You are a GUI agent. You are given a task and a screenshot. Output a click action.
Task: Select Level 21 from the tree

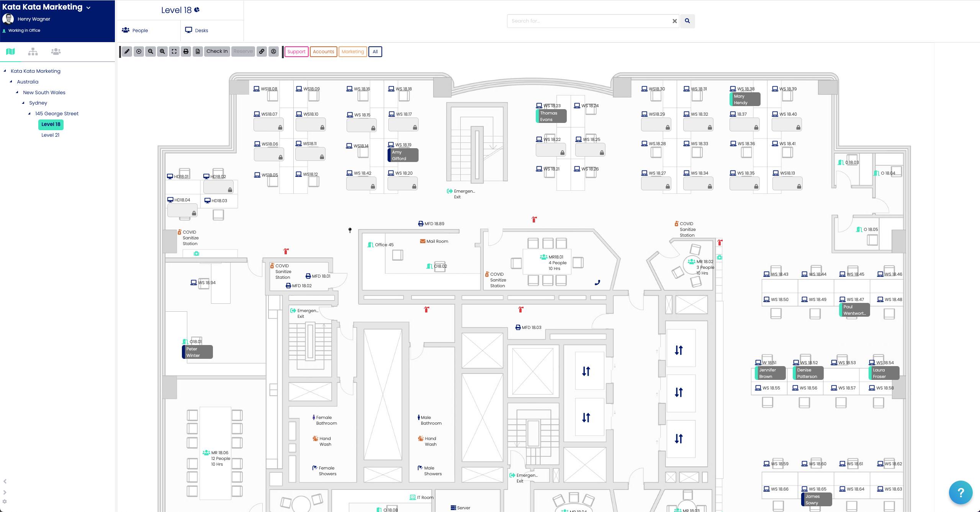tap(50, 135)
